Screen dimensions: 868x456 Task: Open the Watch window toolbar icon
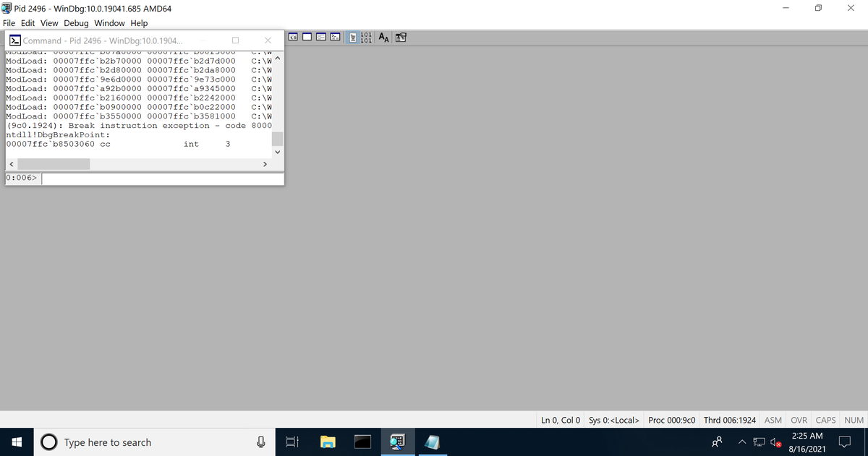click(x=320, y=37)
